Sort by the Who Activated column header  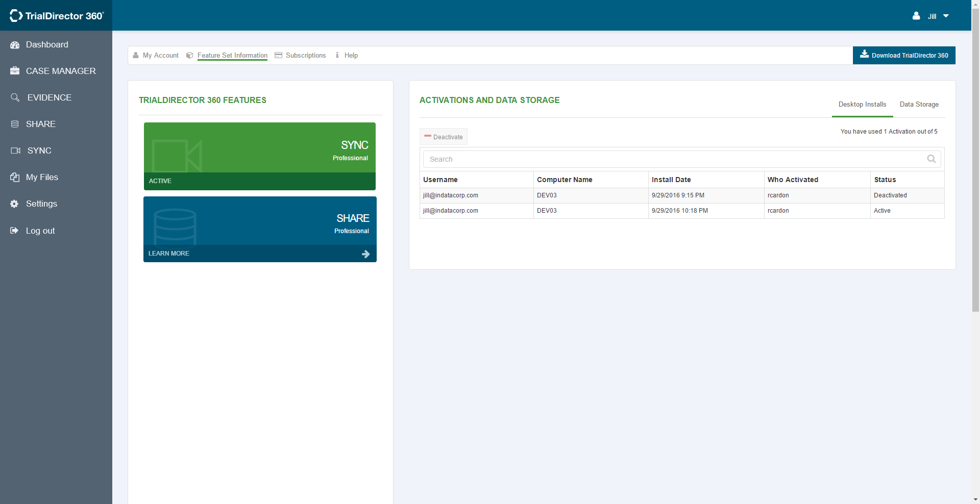click(817, 180)
